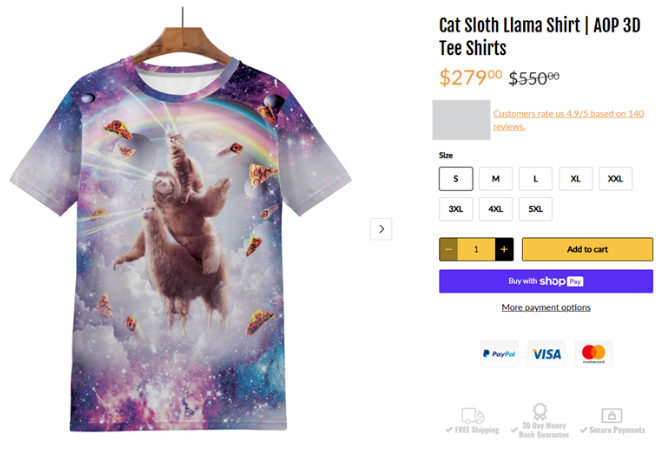Click the quantity input field
The height and width of the screenshot is (449, 659).
(476, 249)
